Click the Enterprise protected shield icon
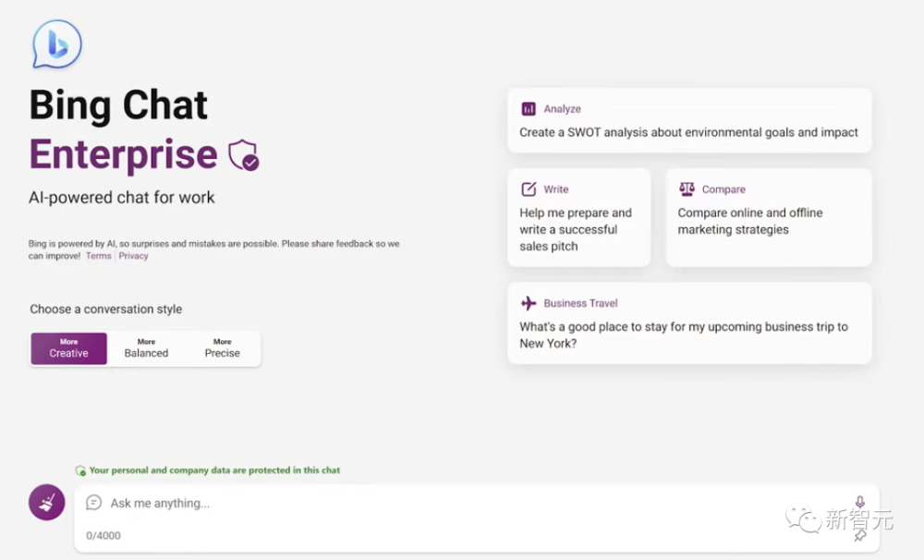This screenshot has width=924, height=560. tap(244, 155)
